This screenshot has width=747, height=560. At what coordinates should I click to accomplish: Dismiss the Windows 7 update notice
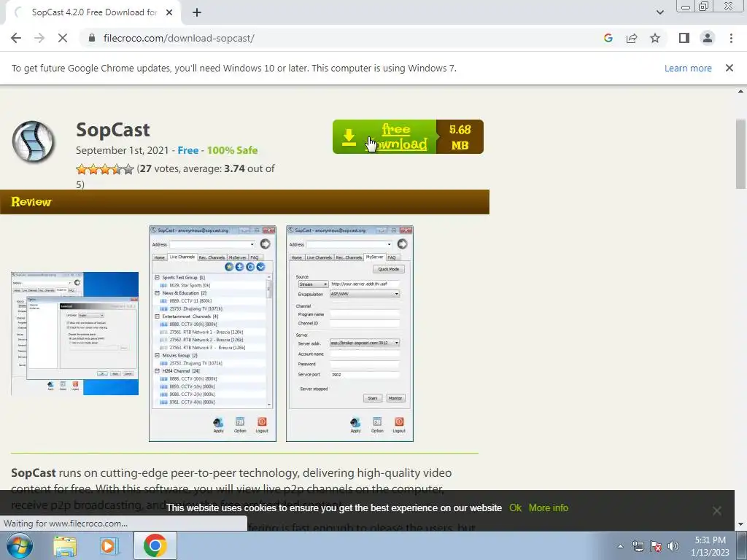tap(729, 68)
